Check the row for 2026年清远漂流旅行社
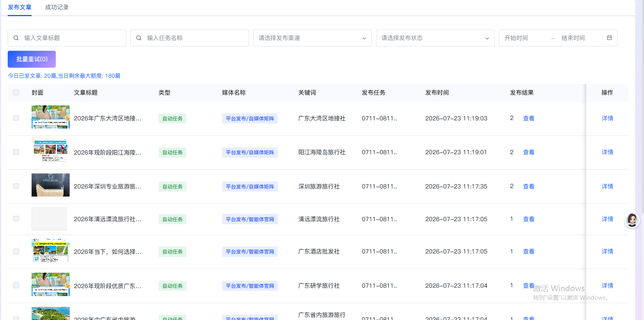 (x=16, y=219)
